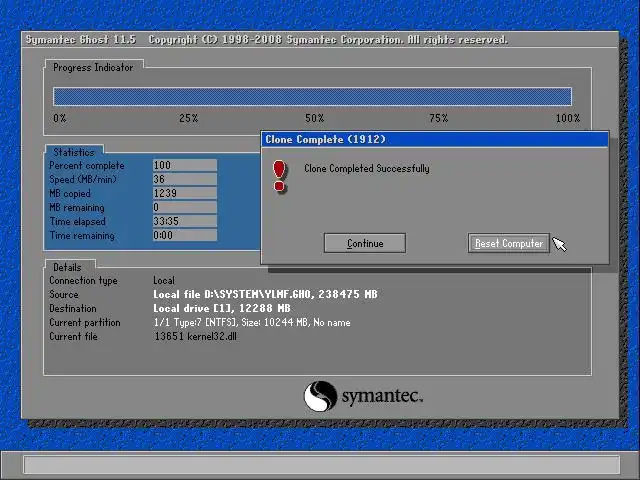Click the Symantec Ghost 11.5 title text
640x480 pixels.
tap(81, 40)
